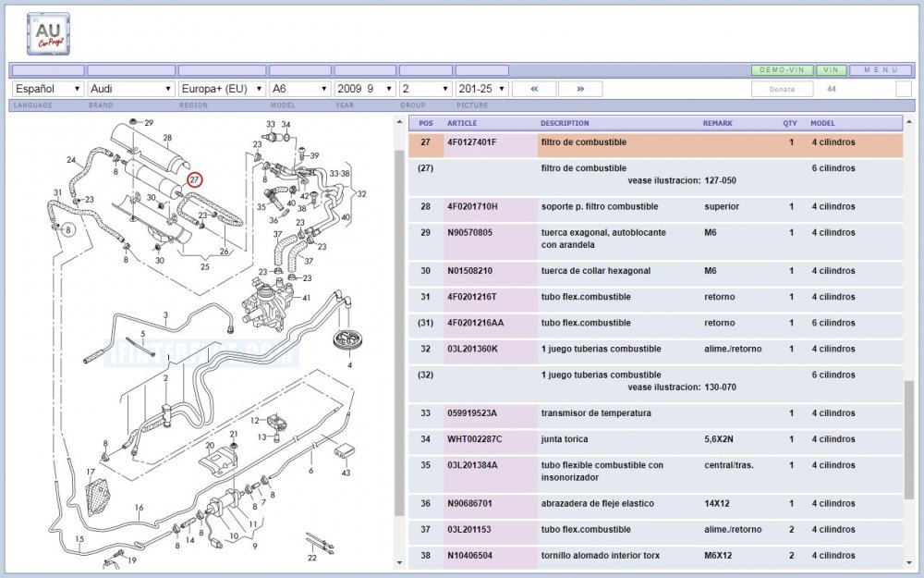Click the POS column header
The height and width of the screenshot is (578, 924).
click(x=425, y=123)
